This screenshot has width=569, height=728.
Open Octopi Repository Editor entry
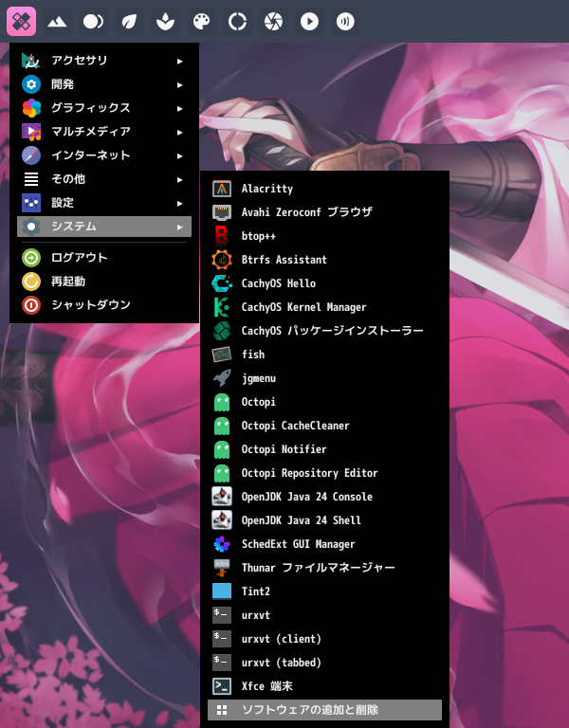324,473
